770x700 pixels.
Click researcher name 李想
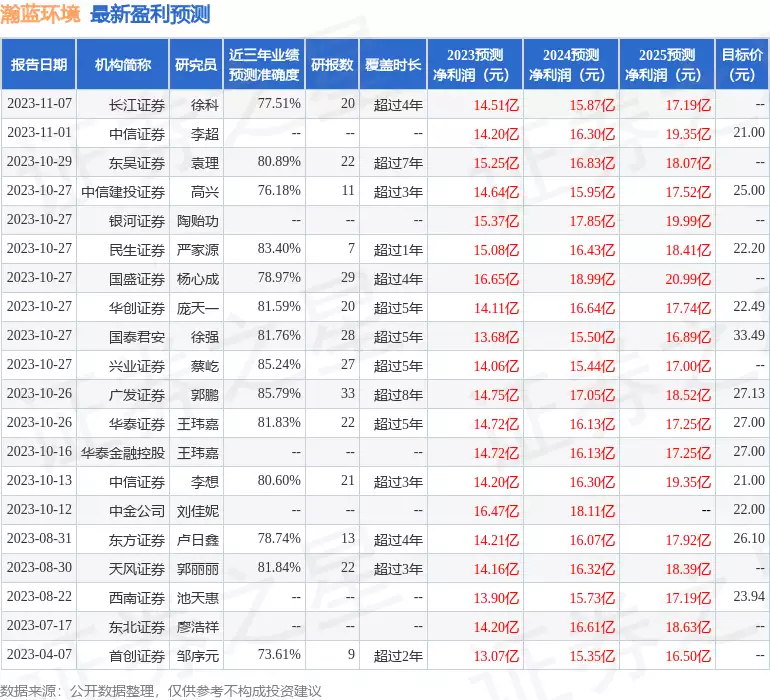pyautogui.click(x=205, y=481)
